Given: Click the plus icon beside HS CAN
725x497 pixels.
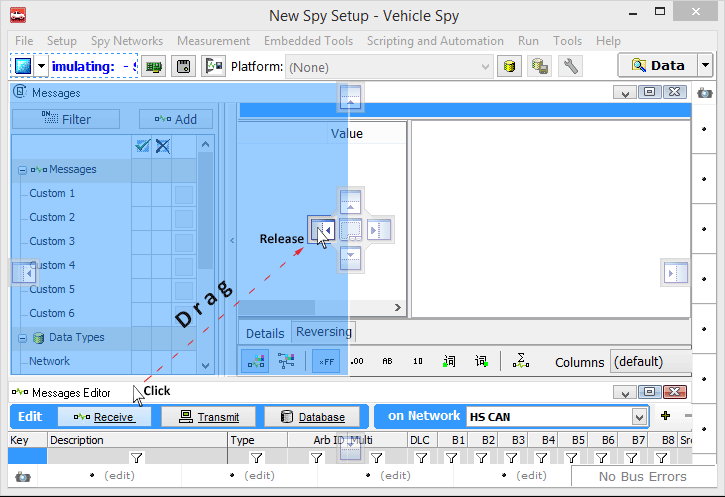Looking at the screenshot, I should point(666,416).
